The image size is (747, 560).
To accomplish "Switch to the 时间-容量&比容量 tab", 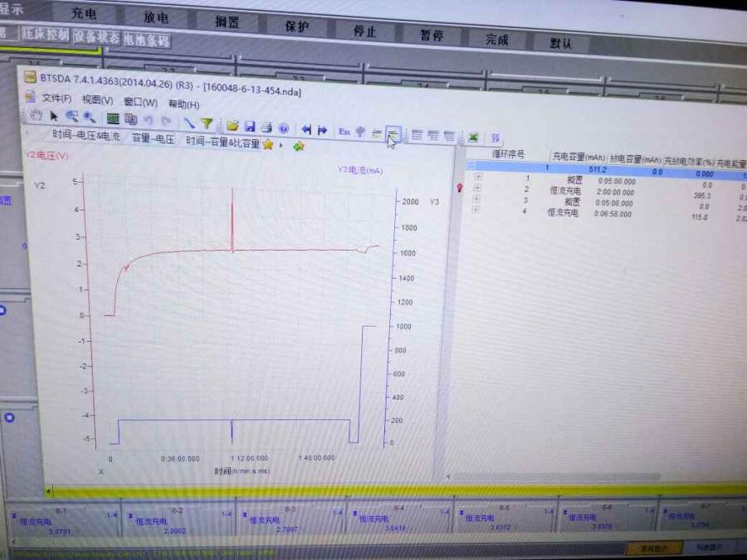I will pyautogui.click(x=222, y=142).
